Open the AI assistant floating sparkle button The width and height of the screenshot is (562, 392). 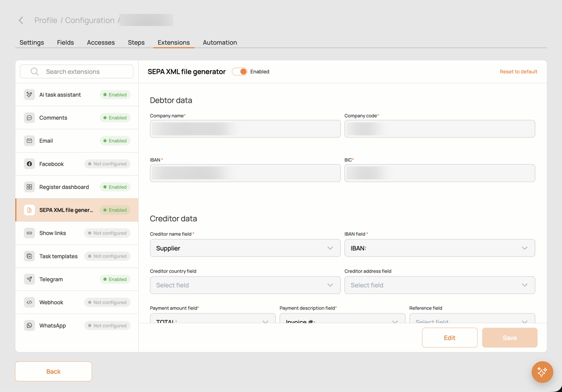tap(542, 372)
